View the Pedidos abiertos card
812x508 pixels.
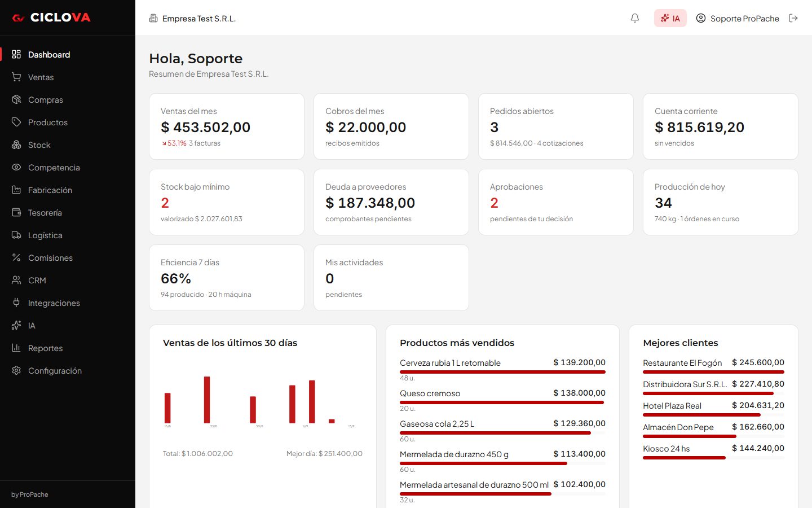pos(556,126)
